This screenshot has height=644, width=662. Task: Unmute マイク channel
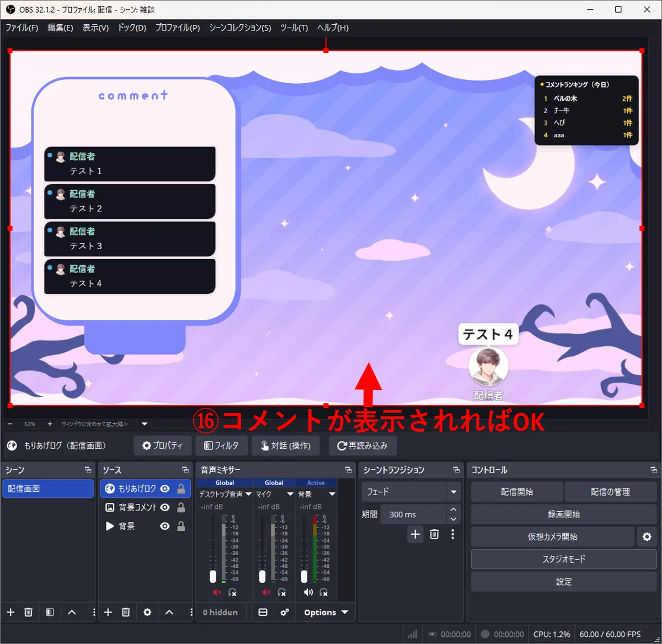[266, 592]
